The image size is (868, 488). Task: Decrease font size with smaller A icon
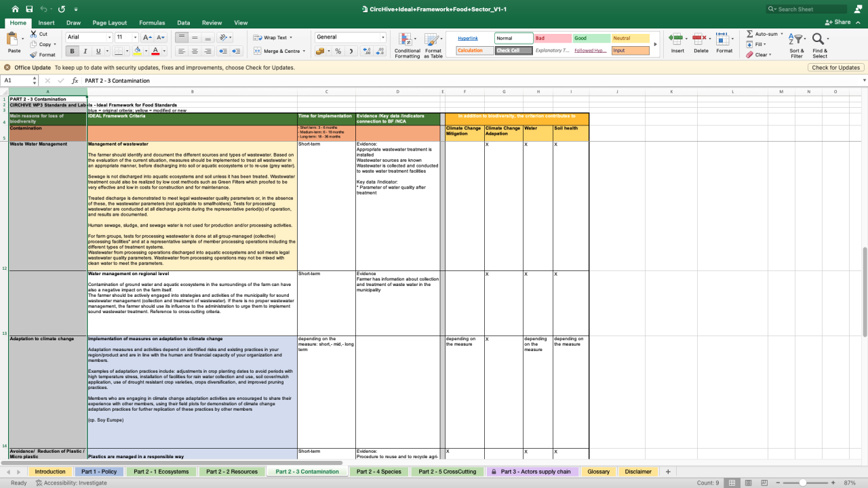point(161,37)
